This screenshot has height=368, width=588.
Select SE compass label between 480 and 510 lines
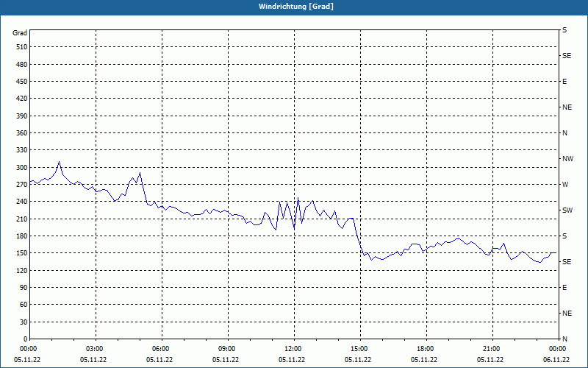[567, 56]
